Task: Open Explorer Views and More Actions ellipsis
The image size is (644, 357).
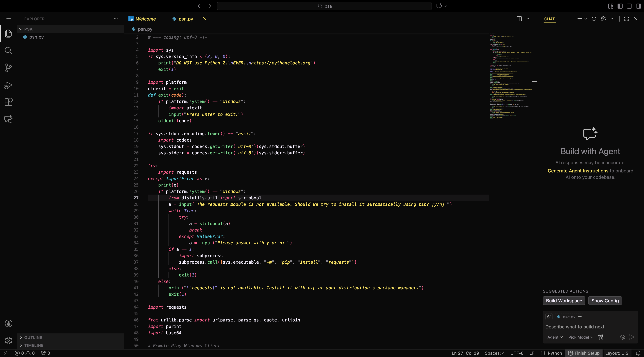Action: click(x=116, y=19)
